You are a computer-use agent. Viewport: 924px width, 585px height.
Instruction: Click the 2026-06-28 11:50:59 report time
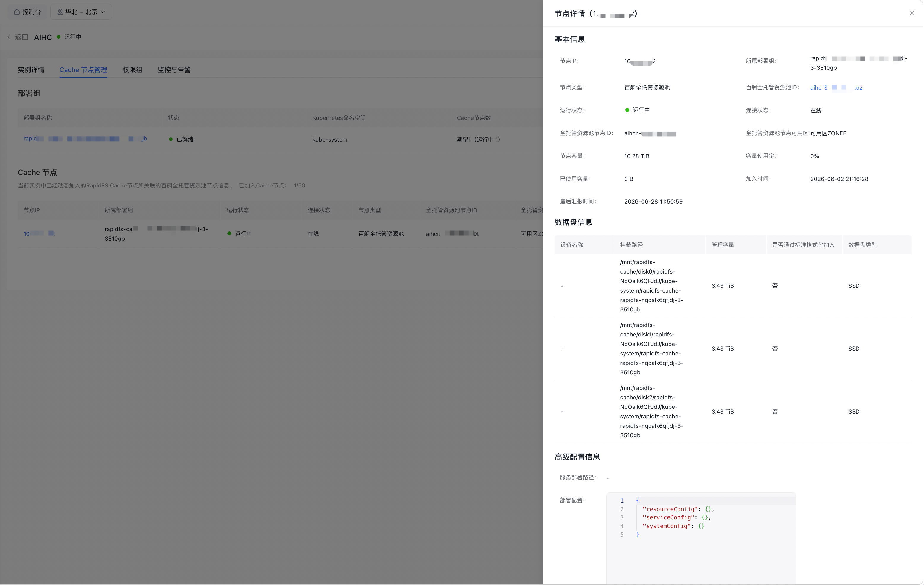pos(653,201)
